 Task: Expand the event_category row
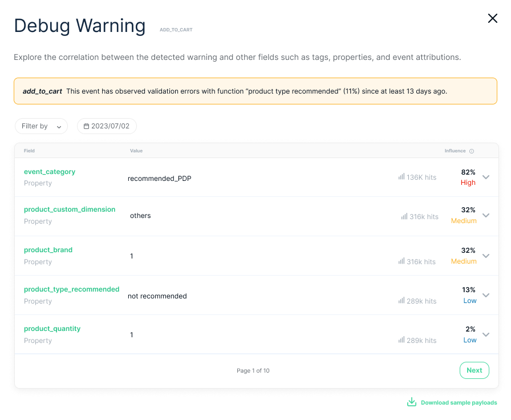pyautogui.click(x=486, y=177)
